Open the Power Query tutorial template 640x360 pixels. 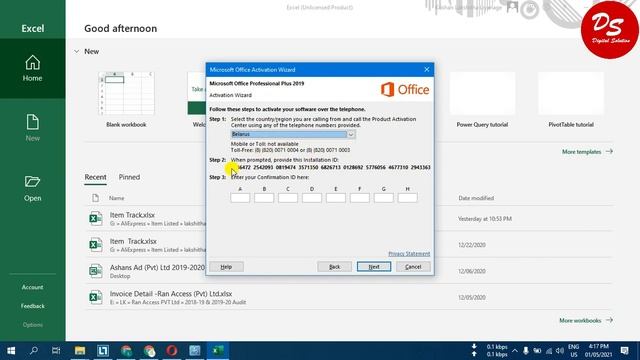coord(482,100)
